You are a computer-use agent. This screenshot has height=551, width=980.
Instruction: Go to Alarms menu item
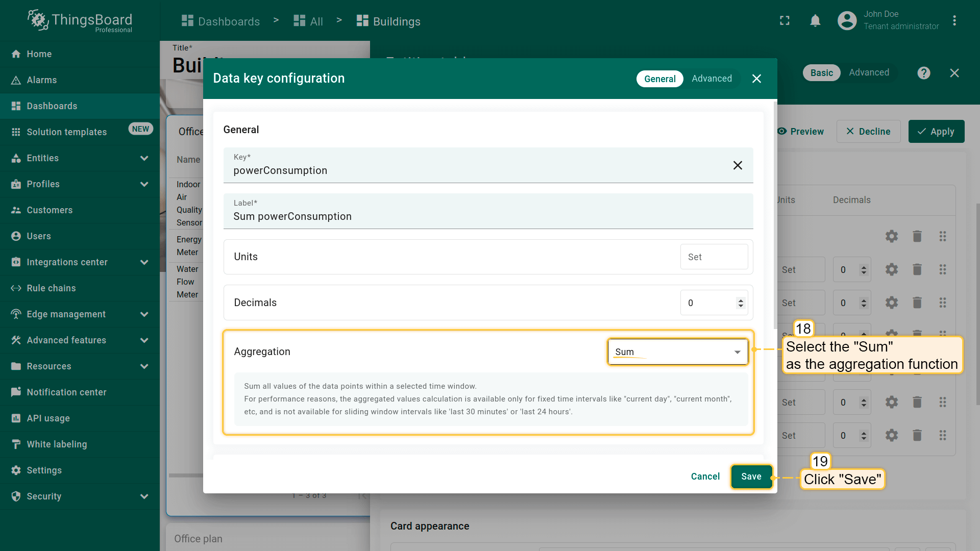[x=42, y=80]
